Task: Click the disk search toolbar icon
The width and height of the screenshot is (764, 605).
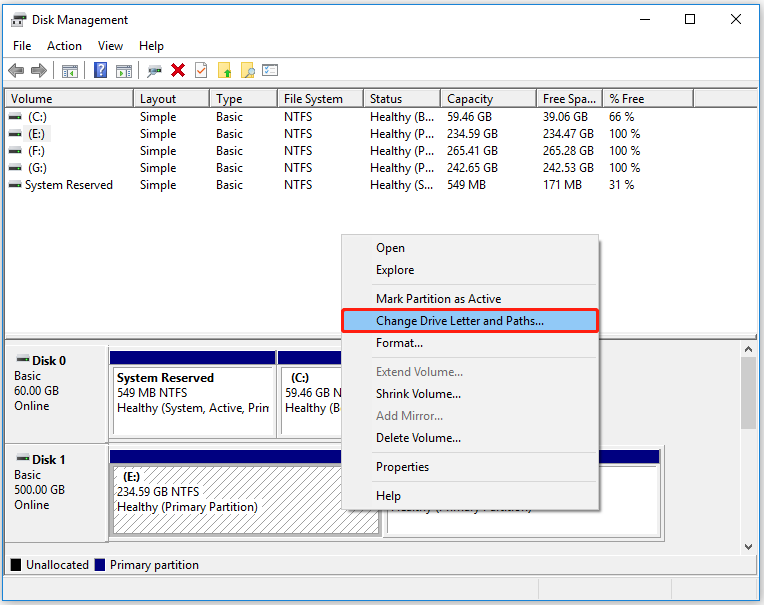Action: pos(154,71)
